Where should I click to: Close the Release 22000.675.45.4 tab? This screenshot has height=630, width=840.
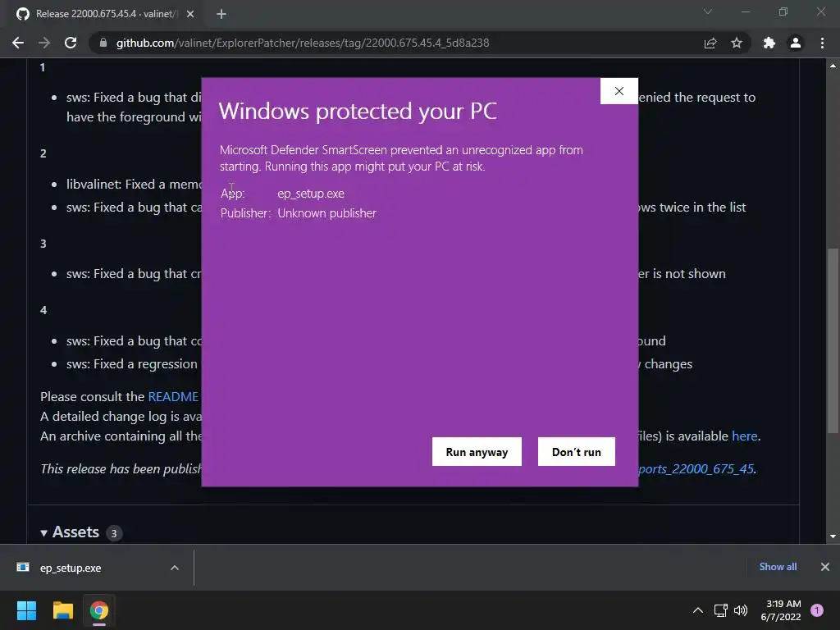pyautogui.click(x=190, y=14)
